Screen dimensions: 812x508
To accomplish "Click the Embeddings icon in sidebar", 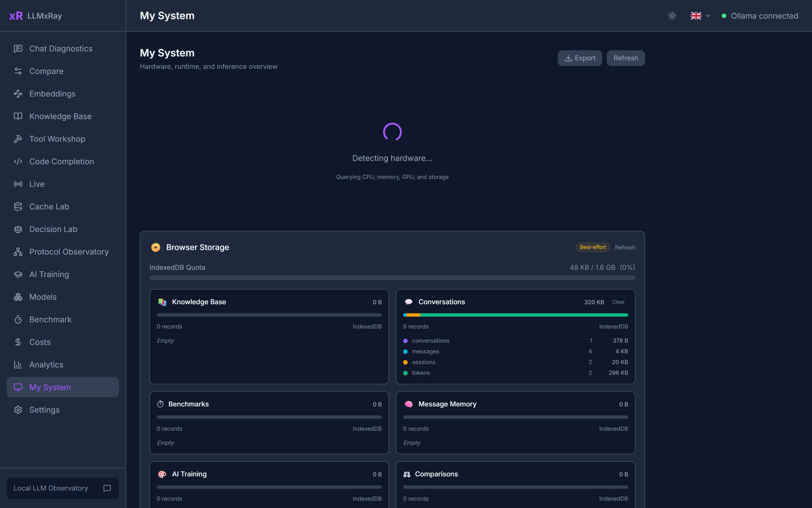I will pyautogui.click(x=18, y=94).
